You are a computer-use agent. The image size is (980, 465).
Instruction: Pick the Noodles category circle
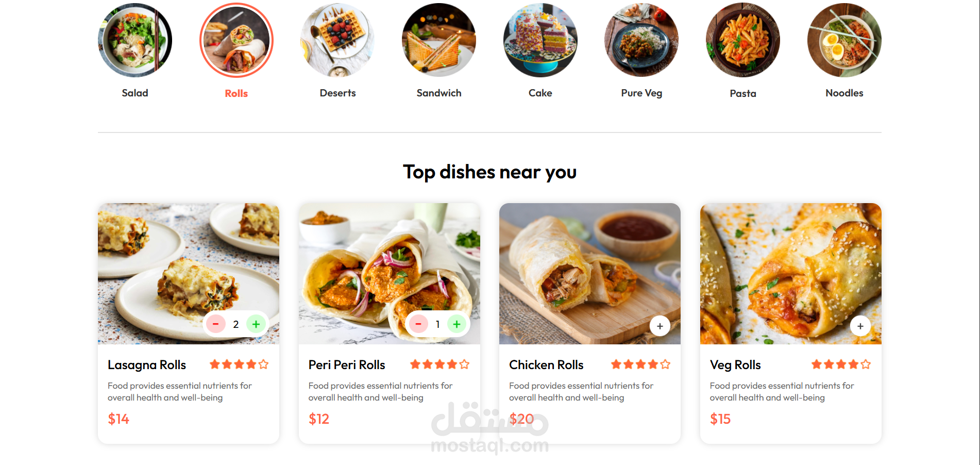(x=844, y=40)
